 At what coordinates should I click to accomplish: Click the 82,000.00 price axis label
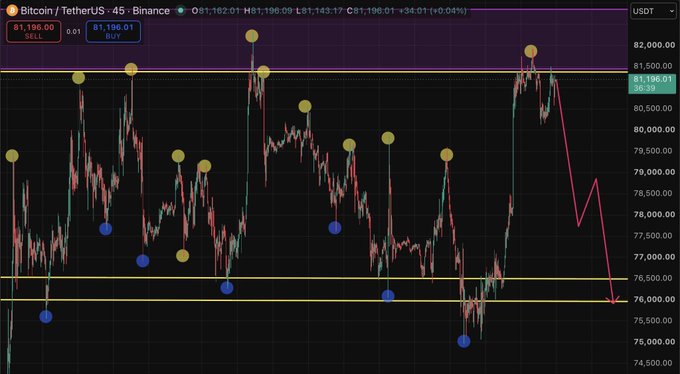pos(654,45)
